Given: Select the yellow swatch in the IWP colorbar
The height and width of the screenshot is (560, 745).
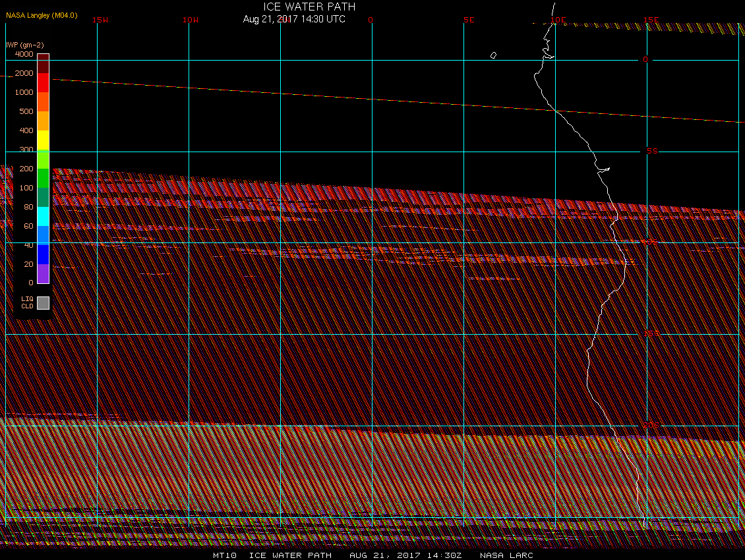Looking at the screenshot, I should coord(43,140).
